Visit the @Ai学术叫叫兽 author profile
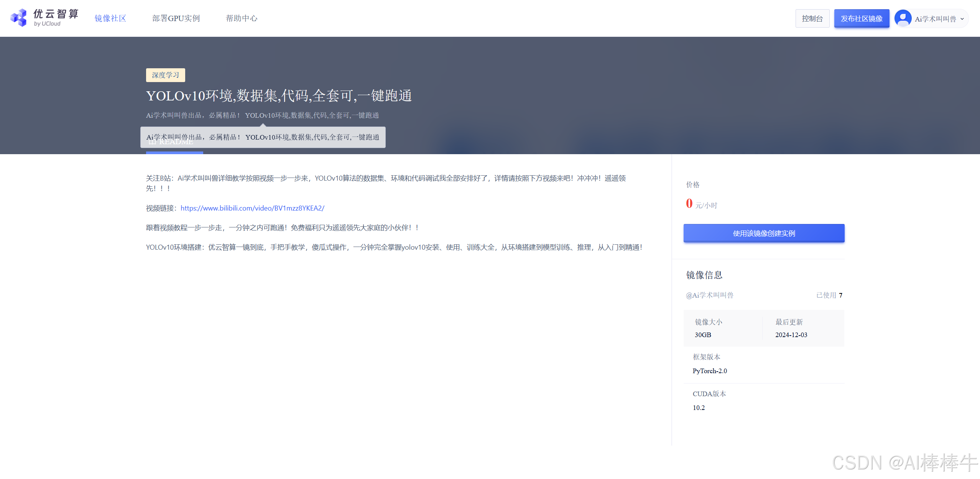Screen dimensions: 980x479 coord(709,295)
